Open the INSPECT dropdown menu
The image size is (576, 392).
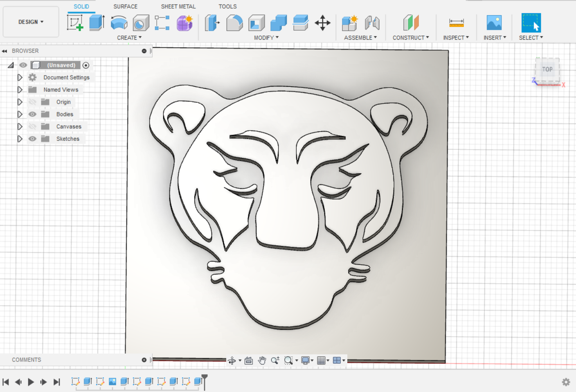[456, 38]
